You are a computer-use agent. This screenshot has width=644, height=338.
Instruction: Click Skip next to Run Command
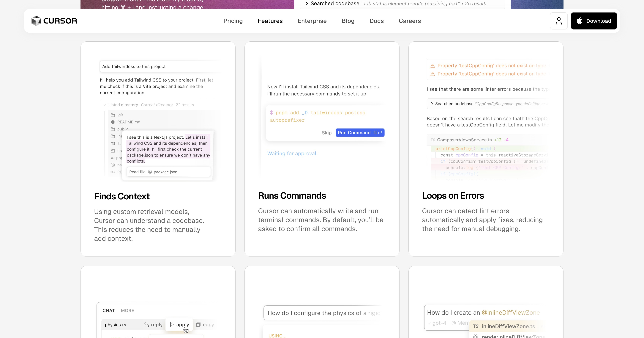pos(326,133)
